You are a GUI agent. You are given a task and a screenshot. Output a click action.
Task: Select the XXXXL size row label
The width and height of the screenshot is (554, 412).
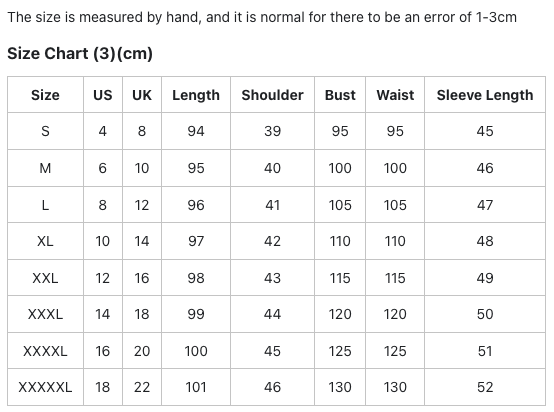pos(45,351)
